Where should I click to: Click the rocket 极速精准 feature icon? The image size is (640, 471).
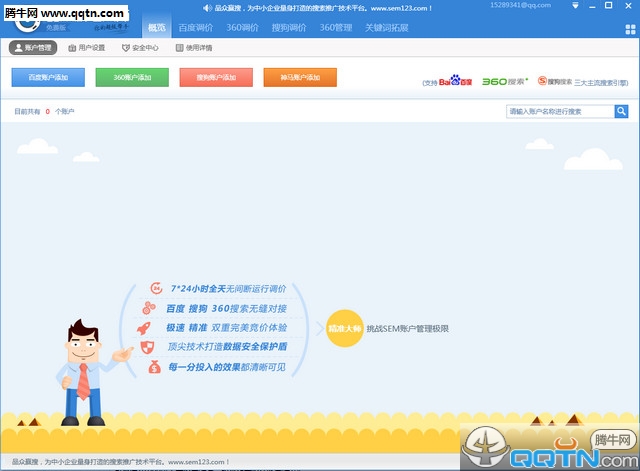click(144, 328)
